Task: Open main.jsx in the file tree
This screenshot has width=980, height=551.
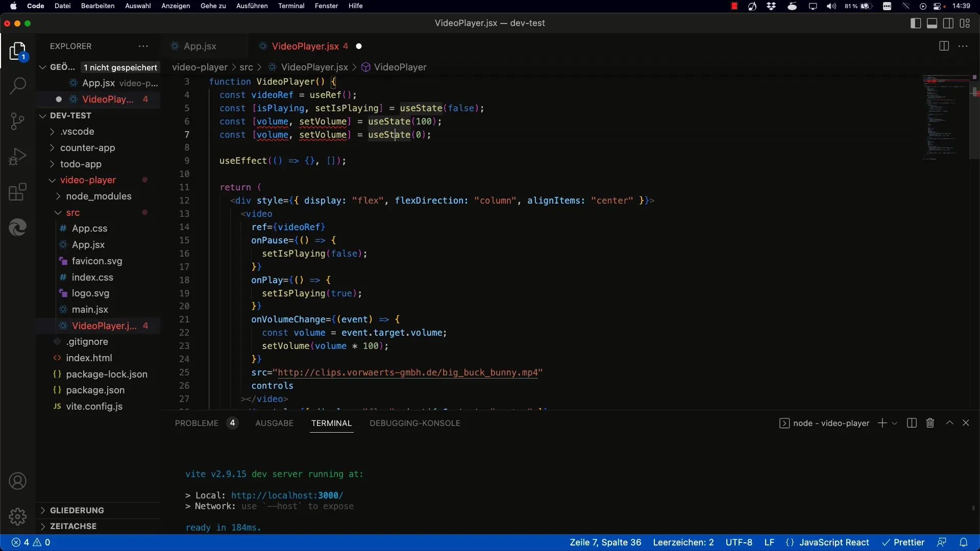Action: (x=90, y=310)
